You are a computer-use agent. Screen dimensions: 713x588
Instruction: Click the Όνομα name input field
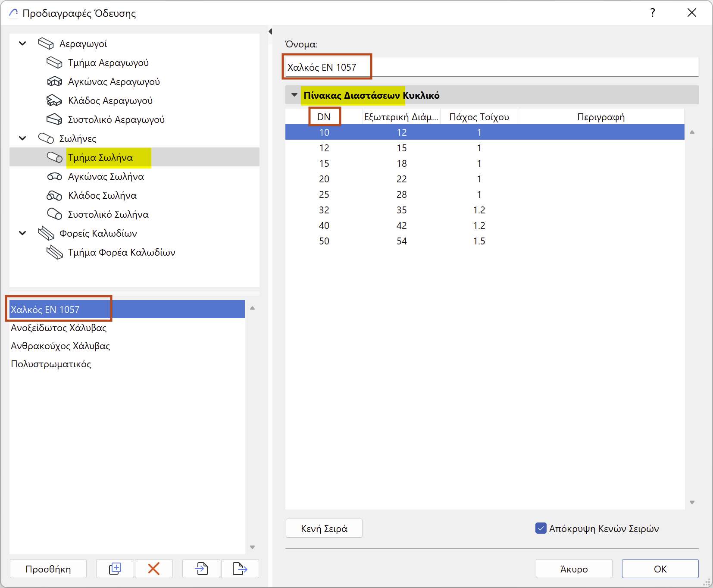492,67
